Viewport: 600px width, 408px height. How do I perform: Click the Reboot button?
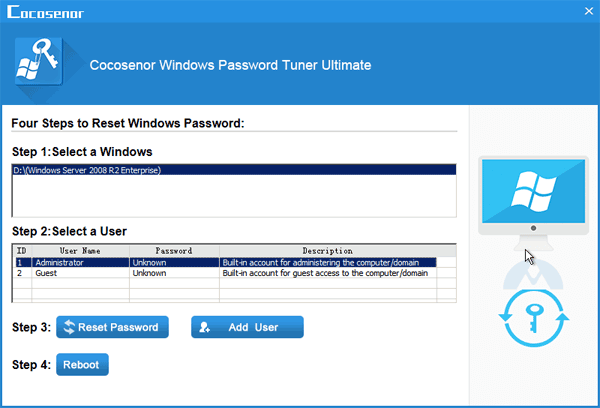click(x=82, y=364)
